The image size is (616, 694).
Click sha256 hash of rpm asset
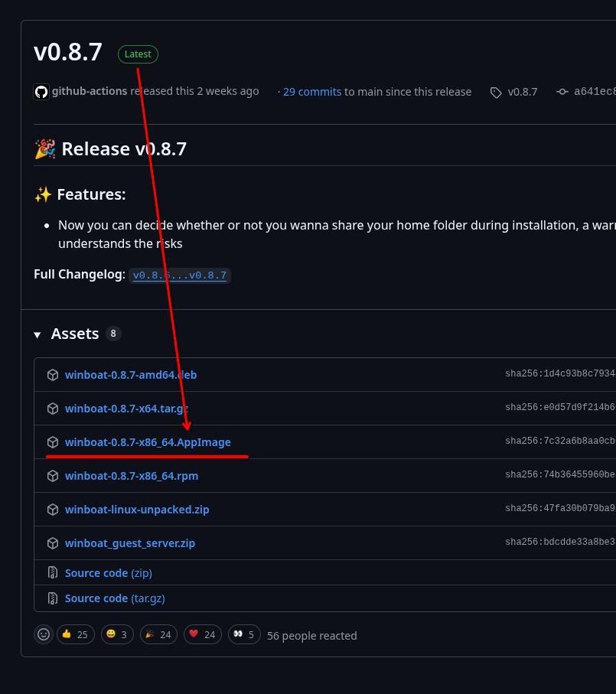point(560,474)
